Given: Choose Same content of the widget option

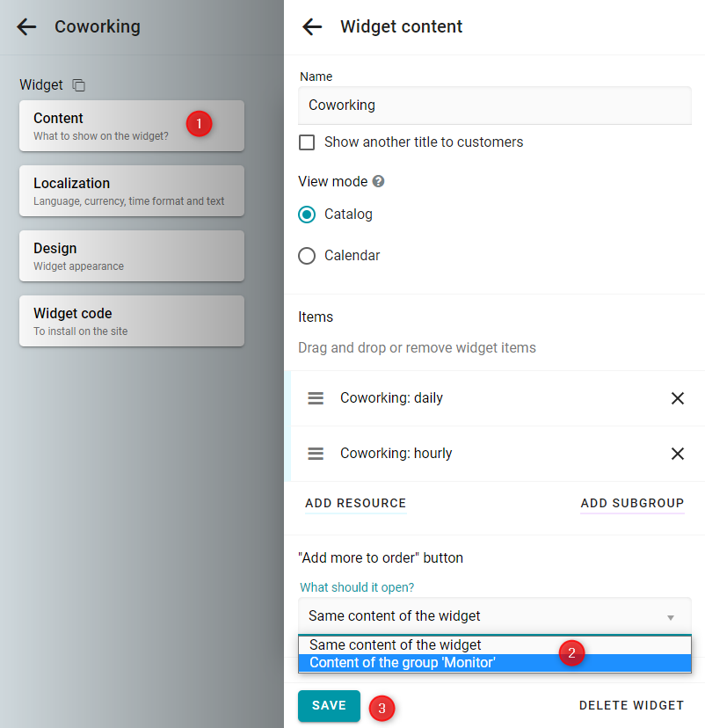Looking at the screenshot, I should (495, 644).
